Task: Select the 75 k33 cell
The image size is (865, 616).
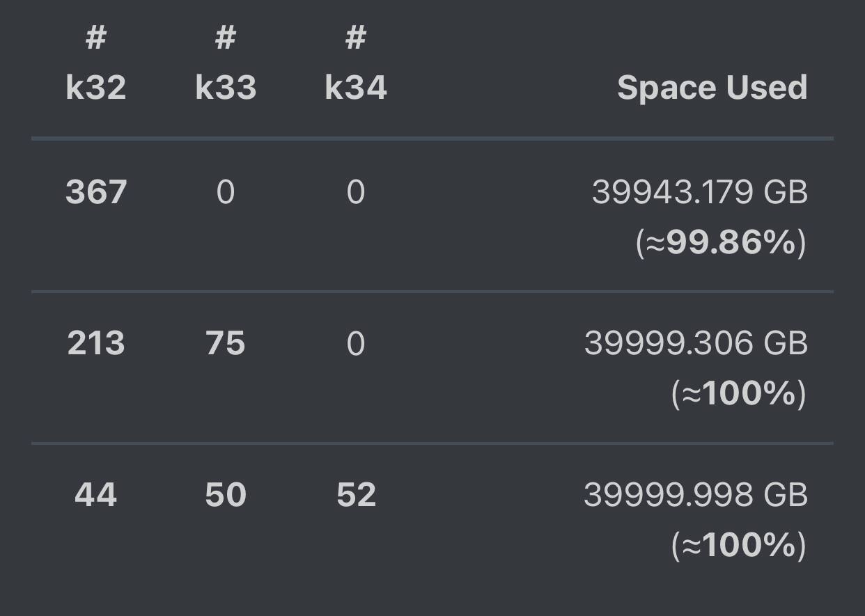Action: click(226, 343)
